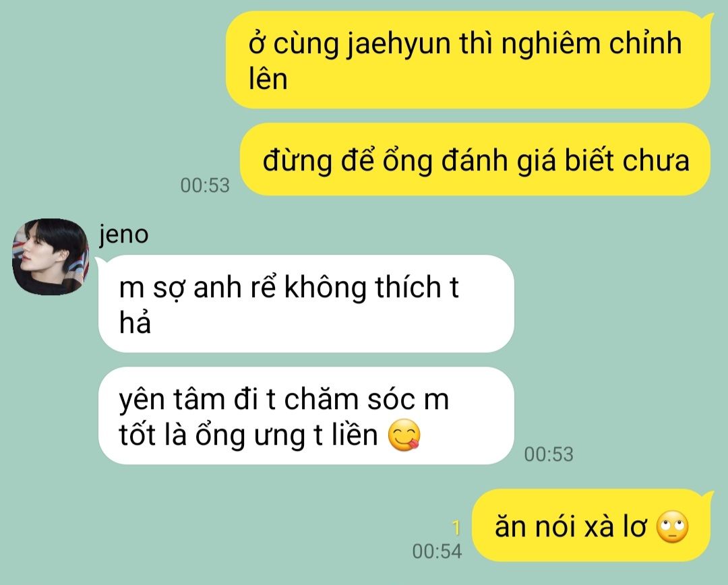Viewport: 728px width, 585px height.
Task: Tap the eye-roll emoji in the last message
Action: pos(672,527)
